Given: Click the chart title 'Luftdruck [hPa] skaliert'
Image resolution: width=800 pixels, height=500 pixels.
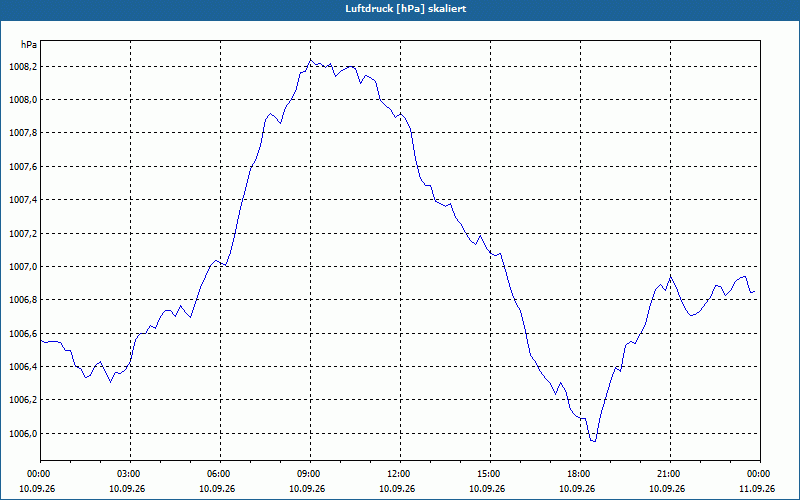Looking at the screenshot, I should pos(405,9).
